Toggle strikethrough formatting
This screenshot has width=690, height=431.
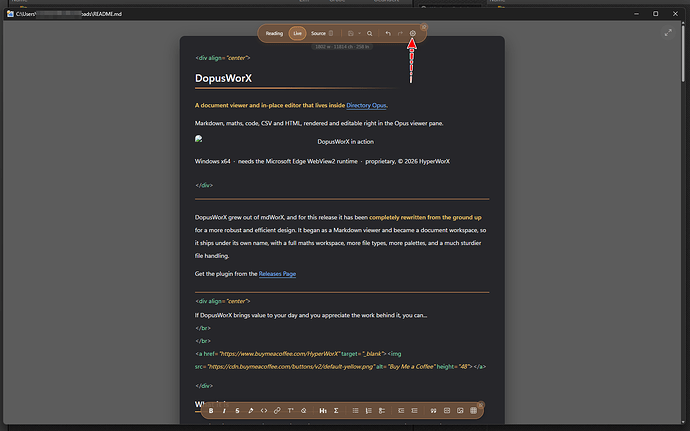tap(237, 410)
